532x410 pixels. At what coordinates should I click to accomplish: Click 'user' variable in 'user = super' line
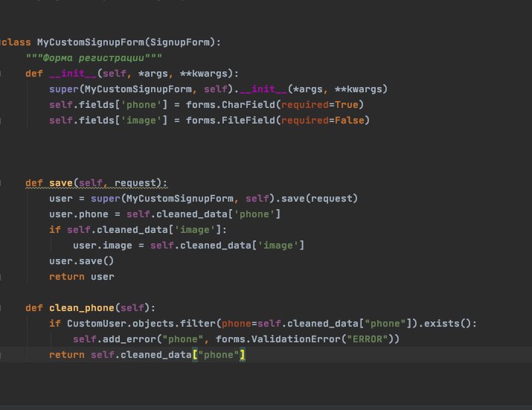[61, 199]
